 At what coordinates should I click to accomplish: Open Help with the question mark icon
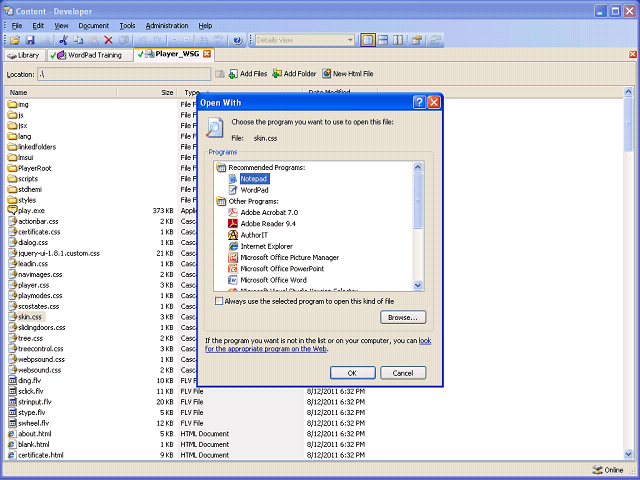point(238,40)
